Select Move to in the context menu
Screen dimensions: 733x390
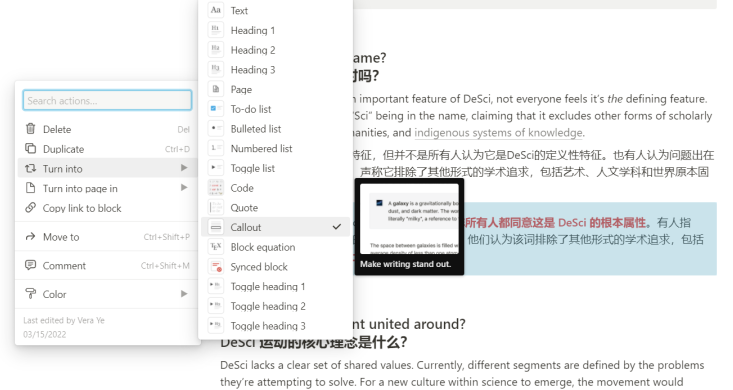click(108, 237)
